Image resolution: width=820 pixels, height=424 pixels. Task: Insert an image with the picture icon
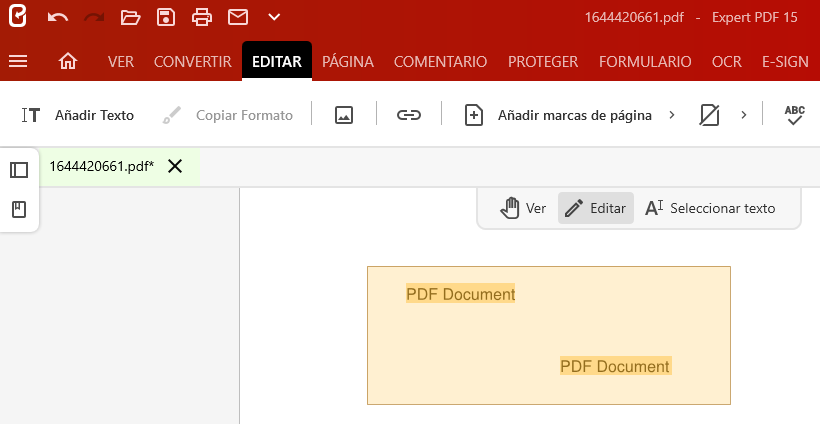pyautogui.click(x=344, y=115)
